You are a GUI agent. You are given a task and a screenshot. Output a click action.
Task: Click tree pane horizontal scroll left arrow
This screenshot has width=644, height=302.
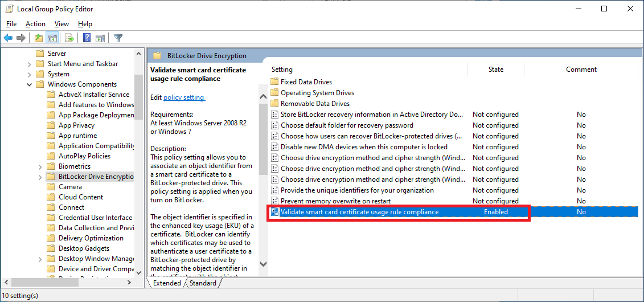[6, 282]
